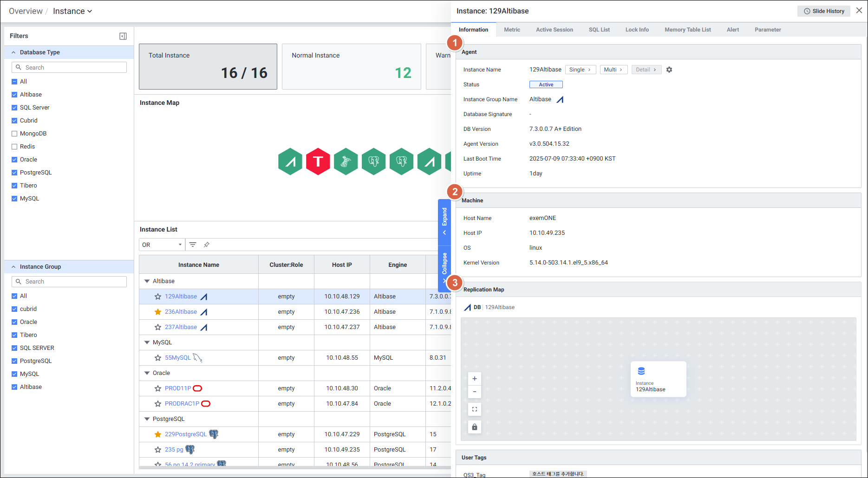Open the Slide History button
The image size is (868, 478).
pos(824,11)
